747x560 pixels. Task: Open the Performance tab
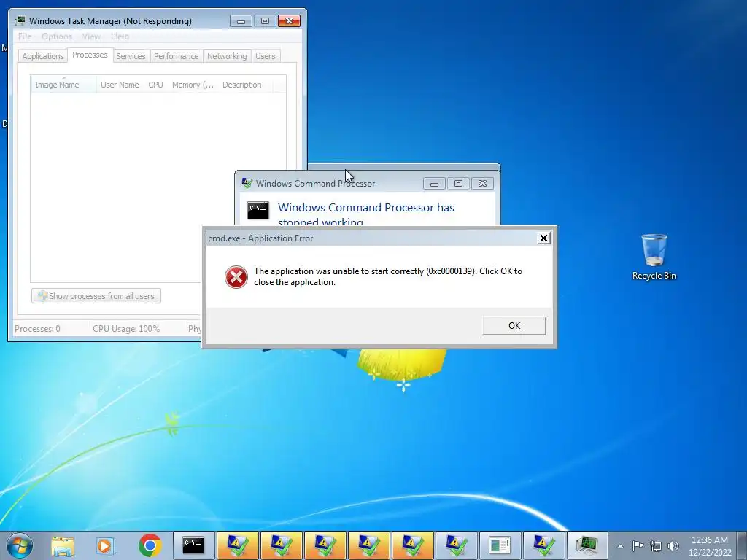(177, 56)
